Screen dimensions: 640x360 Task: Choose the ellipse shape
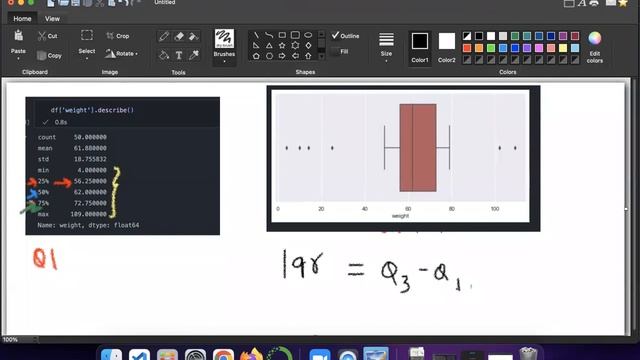308,35
